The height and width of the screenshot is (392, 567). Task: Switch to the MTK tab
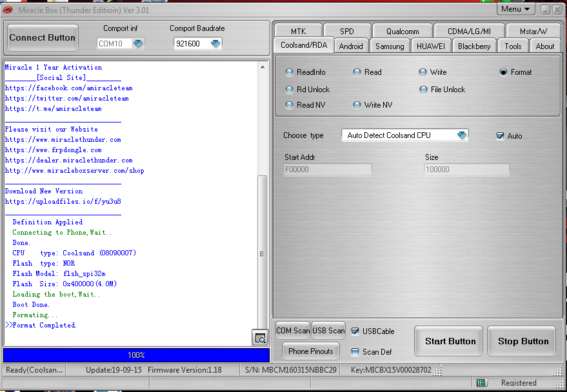(x=298, y=31)
